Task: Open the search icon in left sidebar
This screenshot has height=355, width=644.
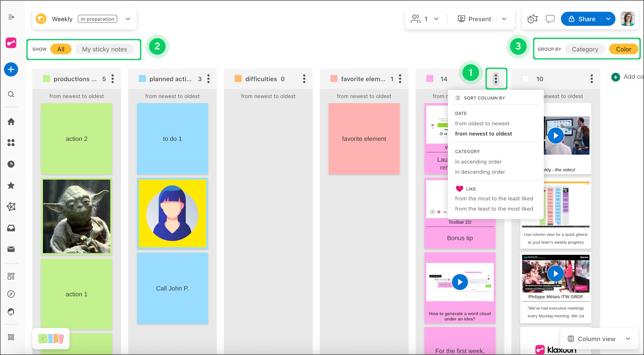Action: click(x=11, y=94)
